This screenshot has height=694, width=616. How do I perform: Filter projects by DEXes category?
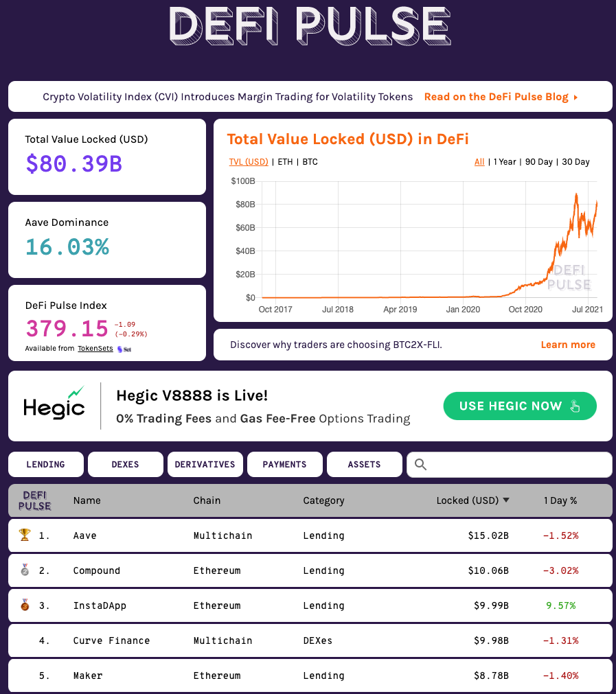(x=125, y=465)
